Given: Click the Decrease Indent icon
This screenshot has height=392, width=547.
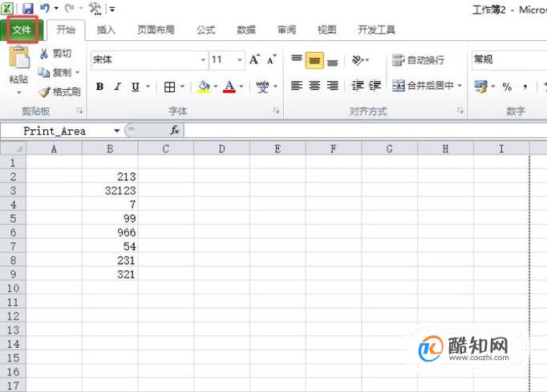Looking at the screenshot, I should [x=358, y=86].
